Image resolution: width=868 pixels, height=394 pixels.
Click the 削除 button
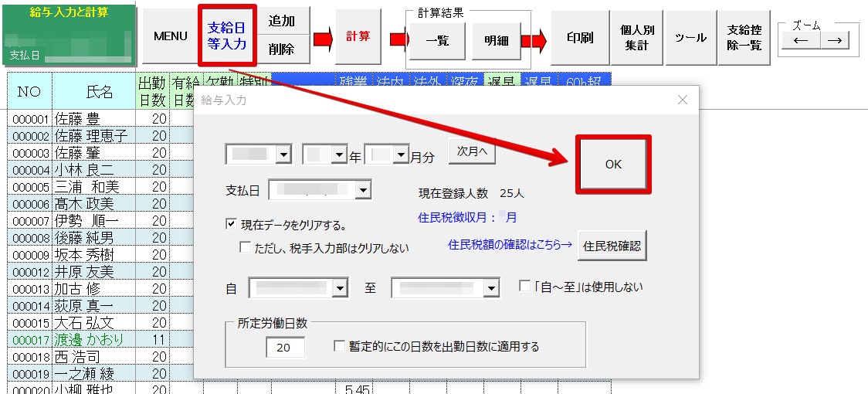tap(283, 49)
